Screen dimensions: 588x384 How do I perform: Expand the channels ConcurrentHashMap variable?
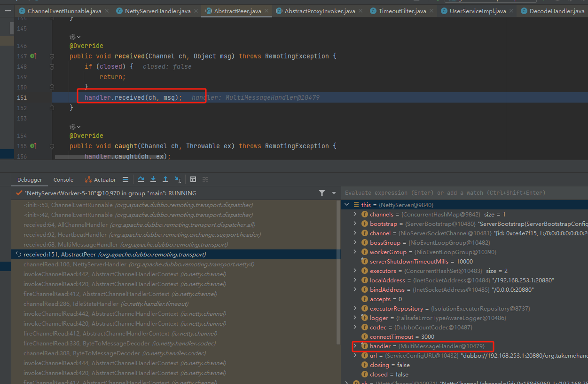pyautogui.click(x=356, y=214)
